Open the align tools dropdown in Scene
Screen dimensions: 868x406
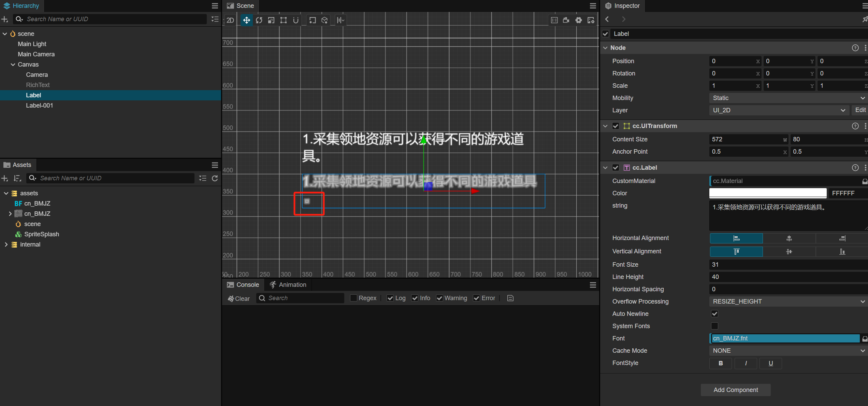pyautogui.click(x=341, y=20)
